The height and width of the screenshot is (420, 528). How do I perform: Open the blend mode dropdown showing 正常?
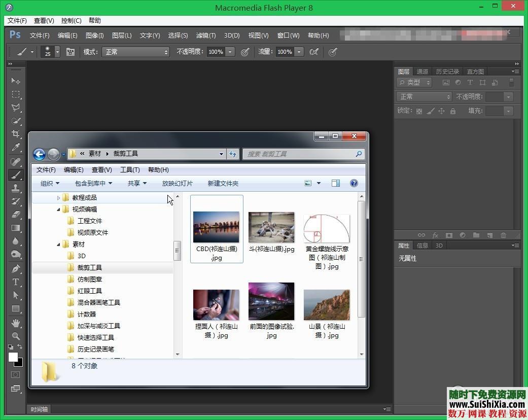(x=424, y=96)
